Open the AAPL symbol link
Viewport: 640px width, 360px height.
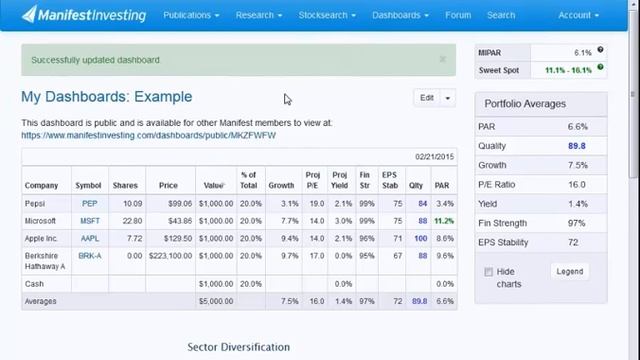[90, 238]
